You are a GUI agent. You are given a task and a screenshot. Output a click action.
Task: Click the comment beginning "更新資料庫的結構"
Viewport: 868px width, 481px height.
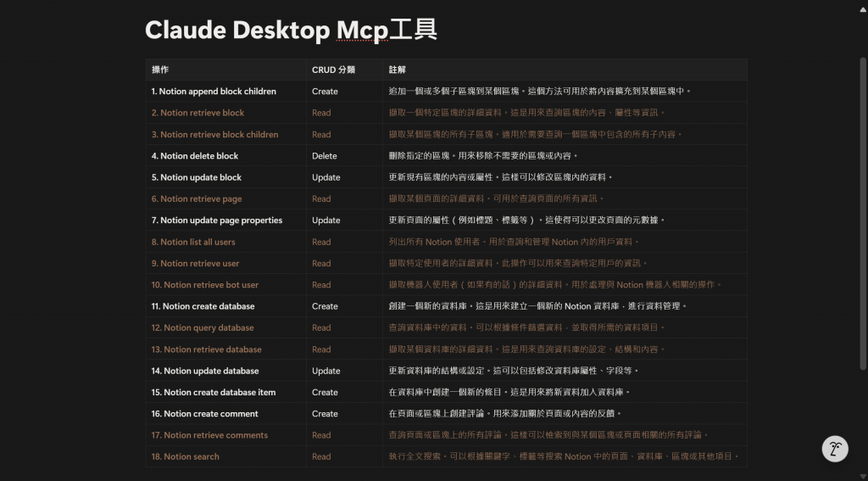click(x=565, y=371)
